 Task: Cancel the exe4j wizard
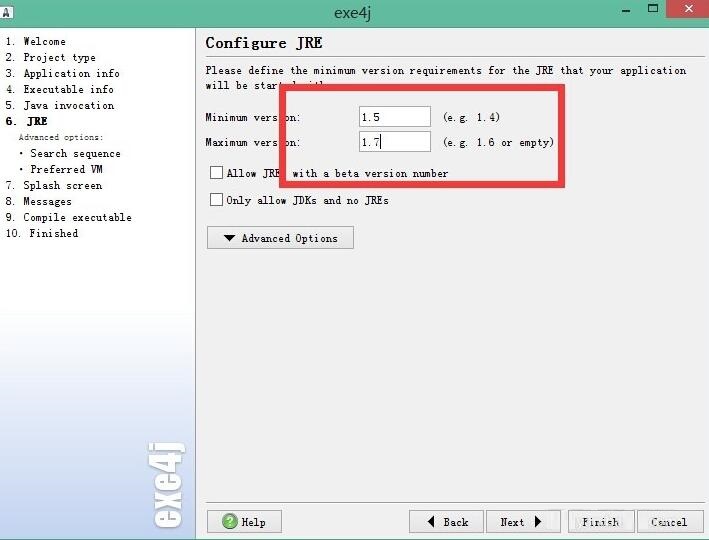coord(670,521)
